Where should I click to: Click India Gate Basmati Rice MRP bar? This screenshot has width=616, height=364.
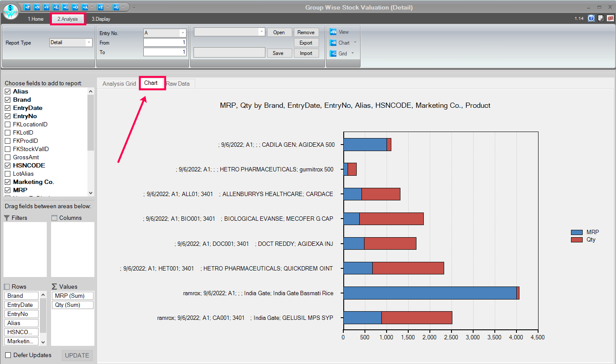tap(430, 293)
